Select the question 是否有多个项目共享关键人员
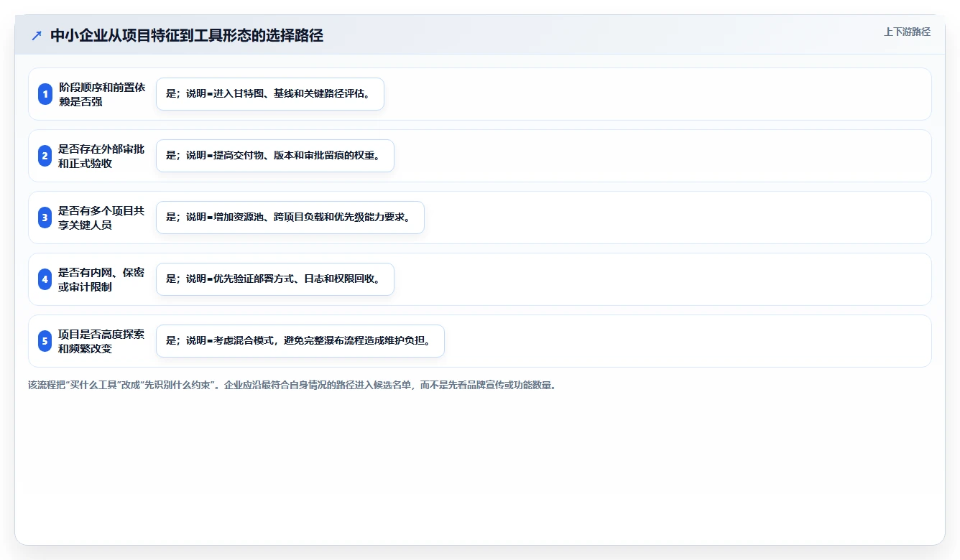The width and height of the screenshot is (960, 560). click(x=102, y=218)
